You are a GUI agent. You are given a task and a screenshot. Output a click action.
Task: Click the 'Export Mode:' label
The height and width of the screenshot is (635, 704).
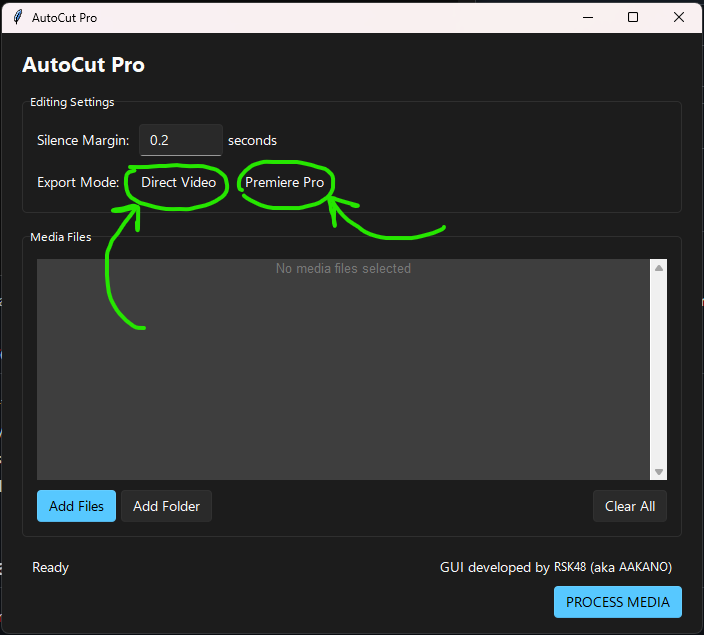78,182
